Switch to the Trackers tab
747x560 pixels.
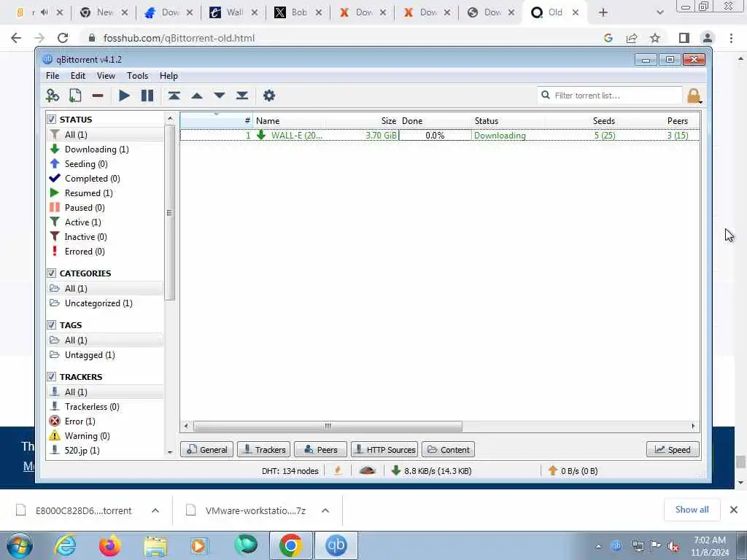263,449
